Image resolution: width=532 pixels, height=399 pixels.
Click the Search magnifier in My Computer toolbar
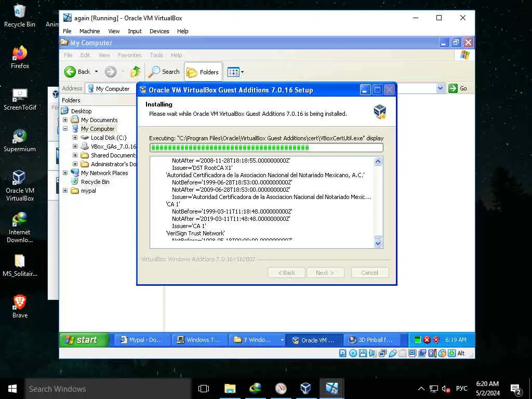click(154, 72)
